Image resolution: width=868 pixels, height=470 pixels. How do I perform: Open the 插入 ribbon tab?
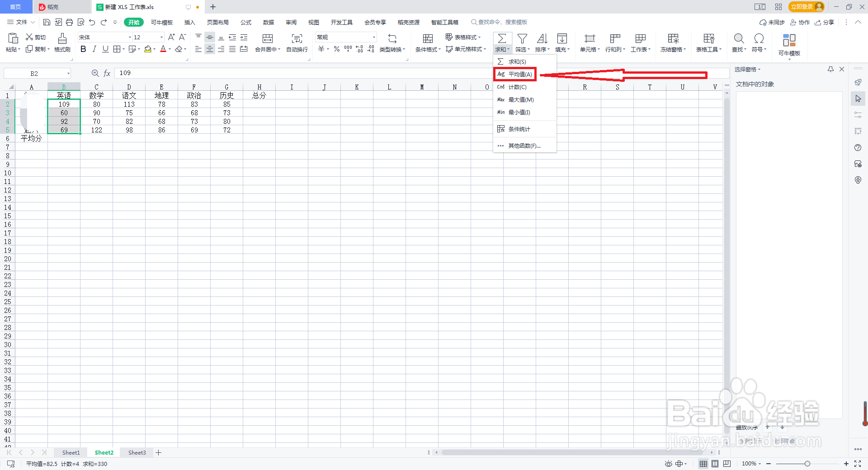[189, 22]
